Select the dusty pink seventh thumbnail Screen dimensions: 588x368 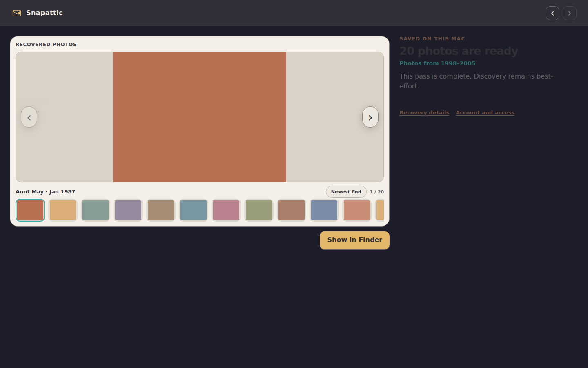(x=226, y=210)
